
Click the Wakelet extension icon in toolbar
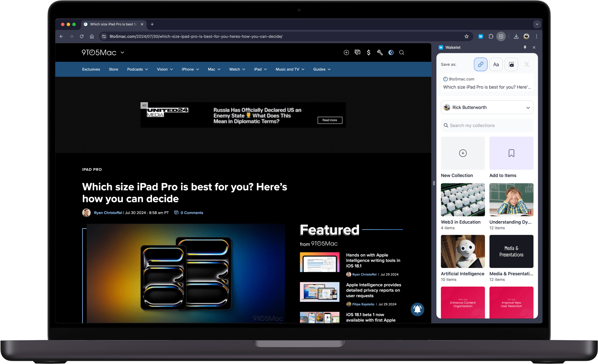tap(481, 36)
